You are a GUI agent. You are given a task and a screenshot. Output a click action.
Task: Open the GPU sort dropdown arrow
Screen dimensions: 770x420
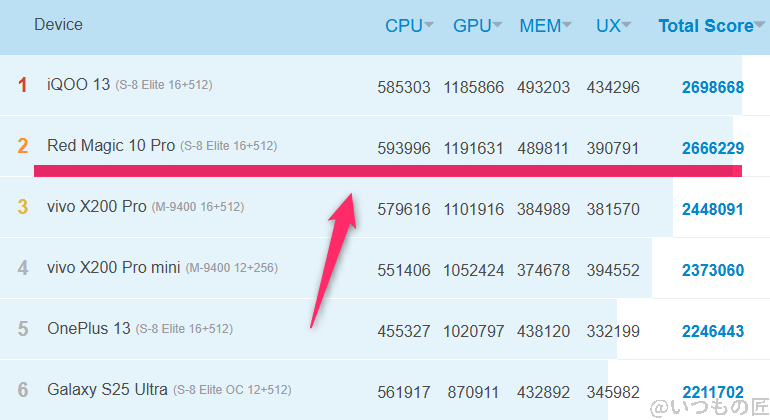coord(497,26)
